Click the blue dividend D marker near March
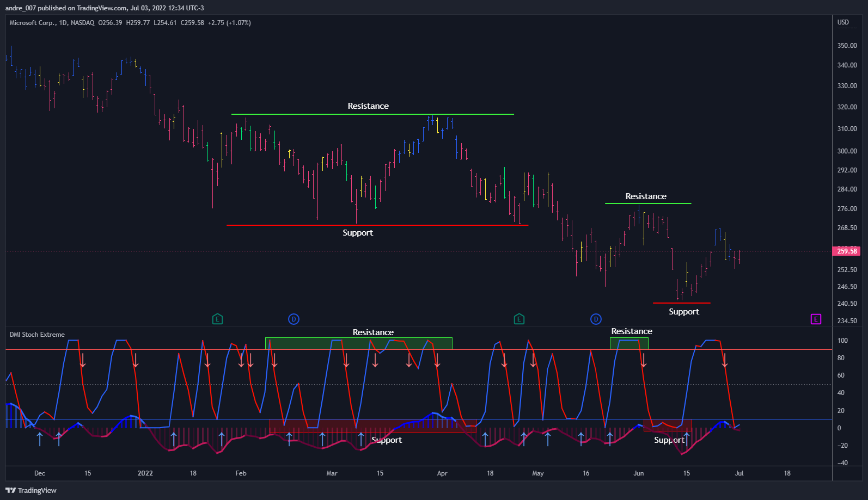 294,319
